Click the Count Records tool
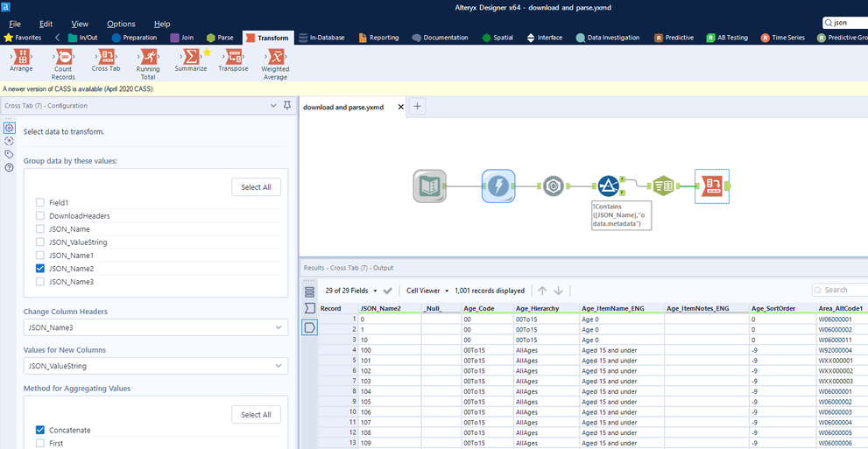The image size is (868, 449). 63,58
